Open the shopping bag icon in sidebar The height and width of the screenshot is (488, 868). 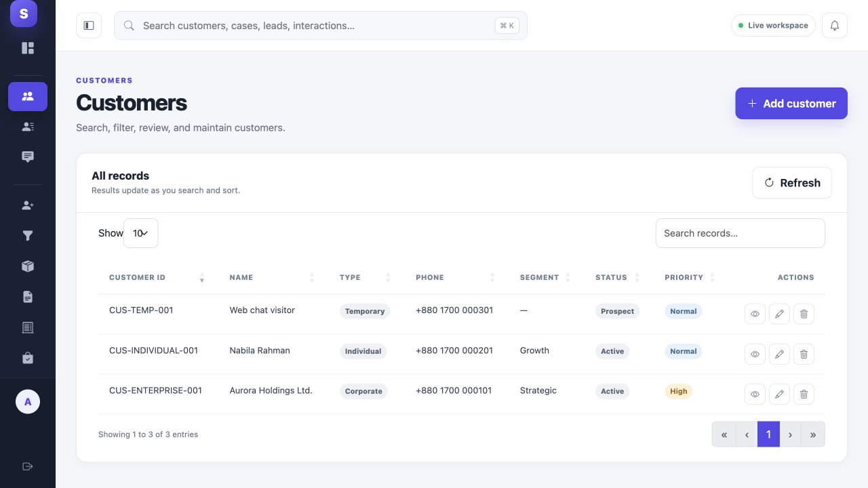(x=28, y=358)
